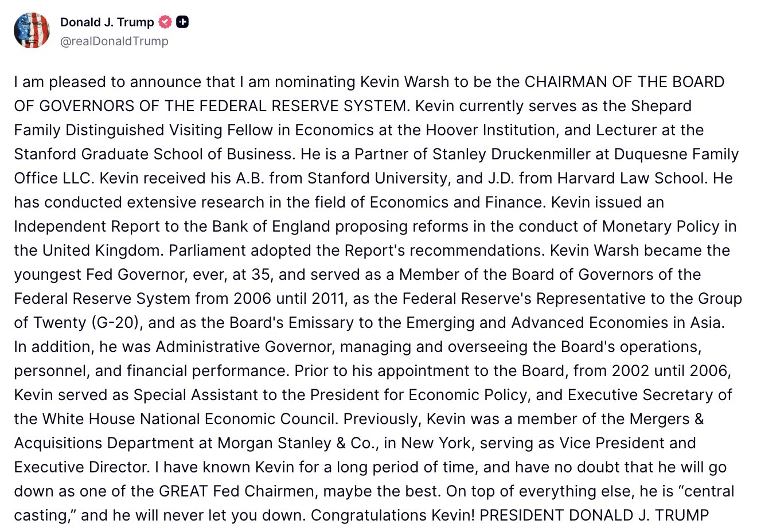Click 'Parliament adopted the Report's recommendations' sentence
Image resolution: width=757 pixels, height=532 pixels.
point(357,251)
